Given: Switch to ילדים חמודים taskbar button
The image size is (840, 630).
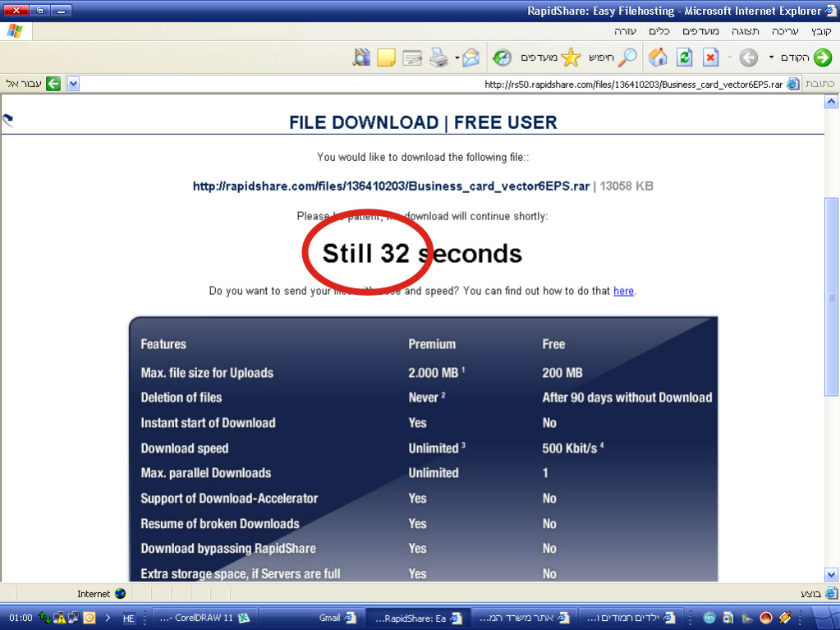Looking at the screenshot, I should tap(631, 618).
